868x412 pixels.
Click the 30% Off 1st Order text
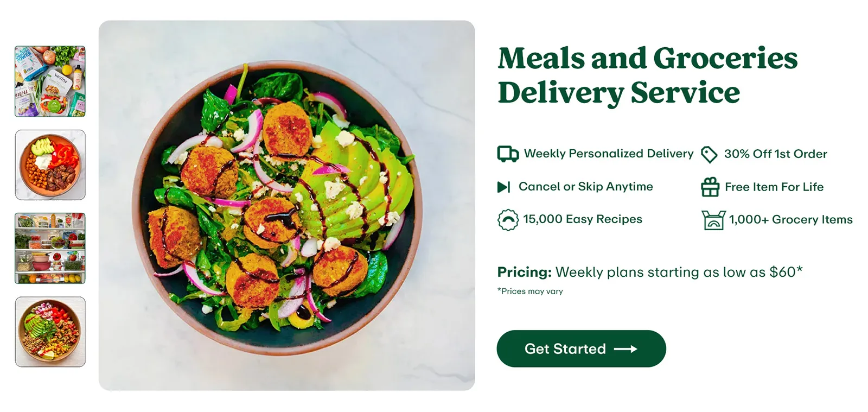tap(775, 154)
